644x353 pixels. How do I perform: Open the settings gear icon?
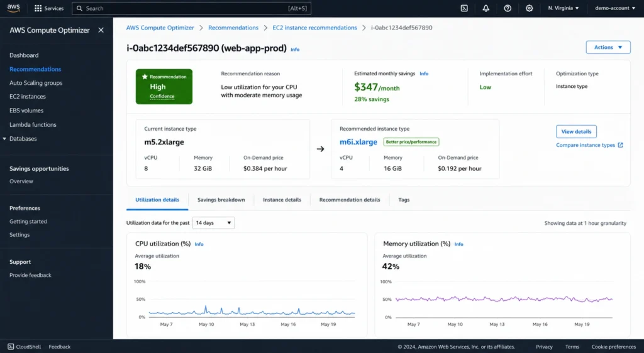point(530,8)
